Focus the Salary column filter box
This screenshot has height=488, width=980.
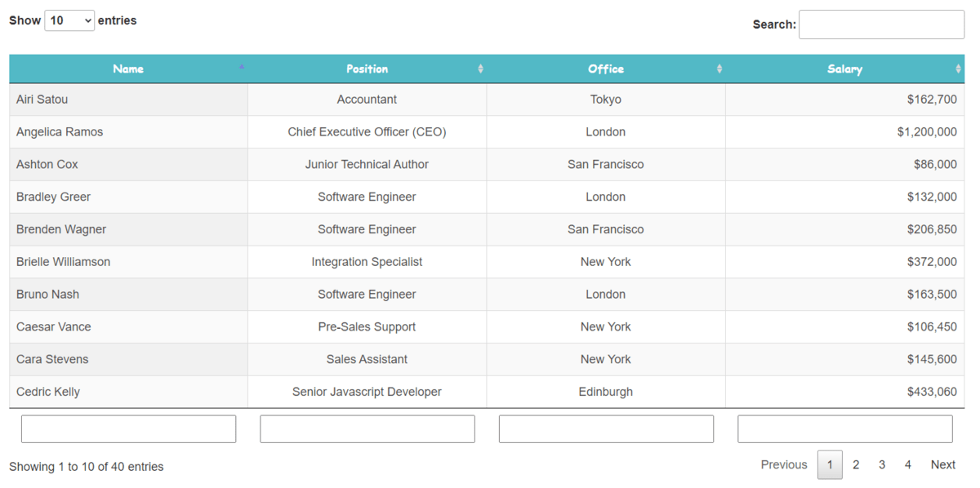click(844, 429)
